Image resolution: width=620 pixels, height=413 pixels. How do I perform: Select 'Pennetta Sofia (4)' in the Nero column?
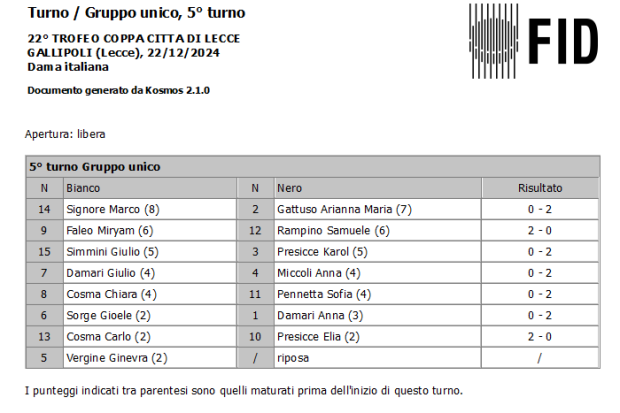pyautogui.click(x=324, y=294)
